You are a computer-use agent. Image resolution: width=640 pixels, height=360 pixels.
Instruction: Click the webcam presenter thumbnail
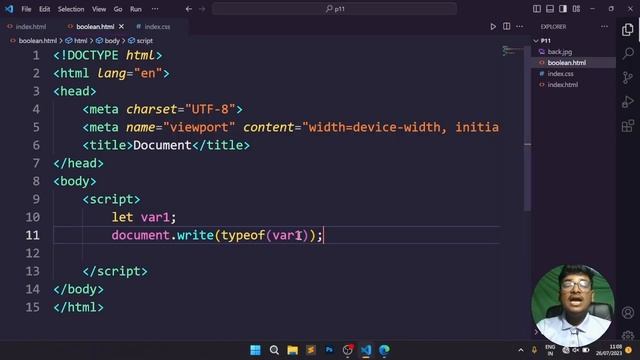[x=573, y=305]
